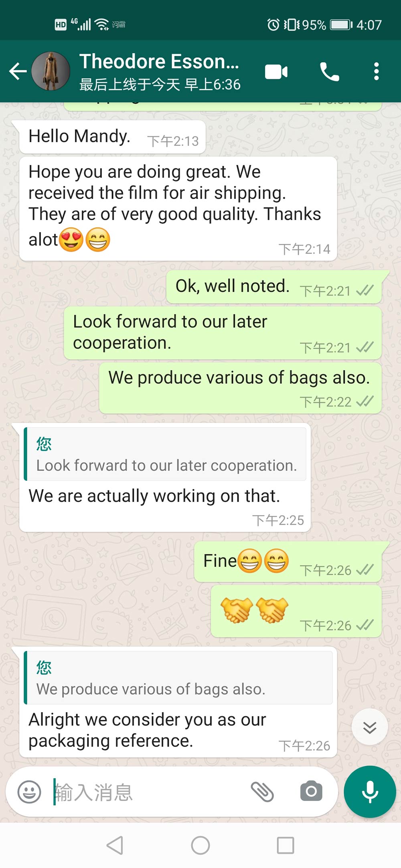The width and height of the screenshot is (401, 868).
Task: Open the emoji picker
Action: [x=29, y=791]
